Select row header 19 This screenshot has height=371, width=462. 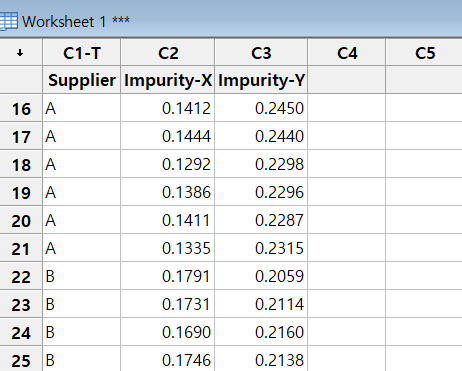[x=21, y=192]
